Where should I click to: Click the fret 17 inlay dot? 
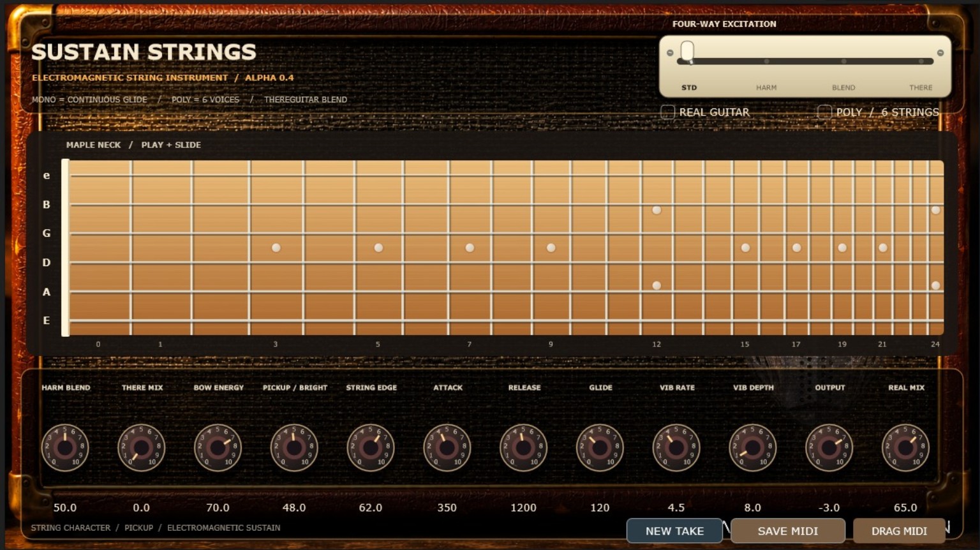tap(797, 248)
